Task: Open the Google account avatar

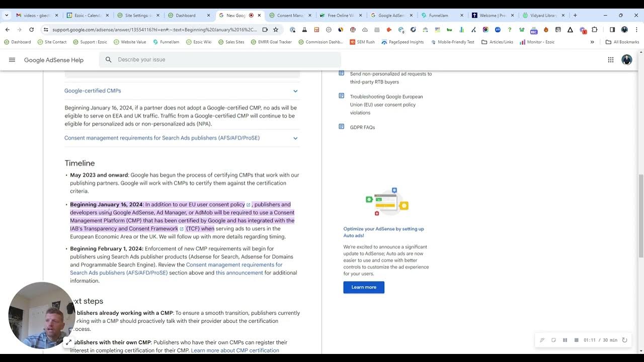Action: click(627, 60)
